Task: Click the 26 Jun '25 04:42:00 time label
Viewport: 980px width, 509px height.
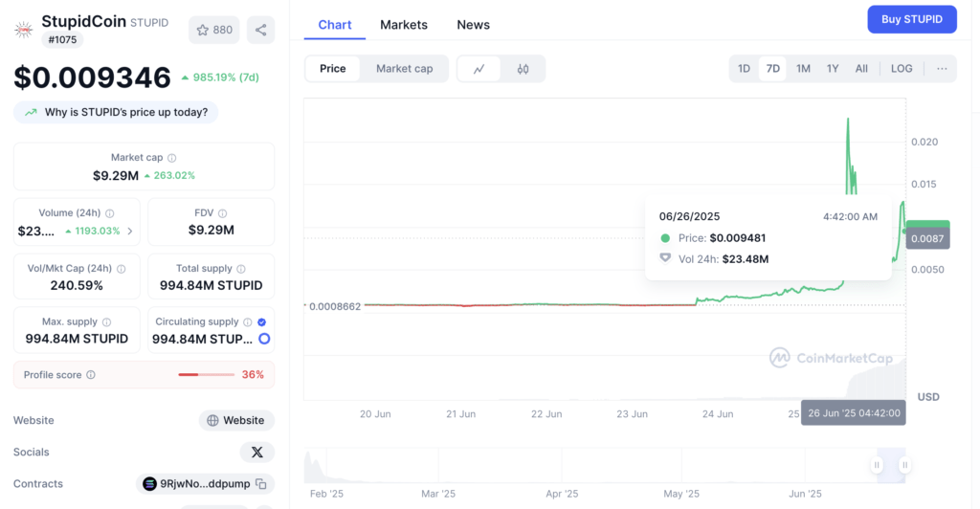Action: (x=854, y=412)
